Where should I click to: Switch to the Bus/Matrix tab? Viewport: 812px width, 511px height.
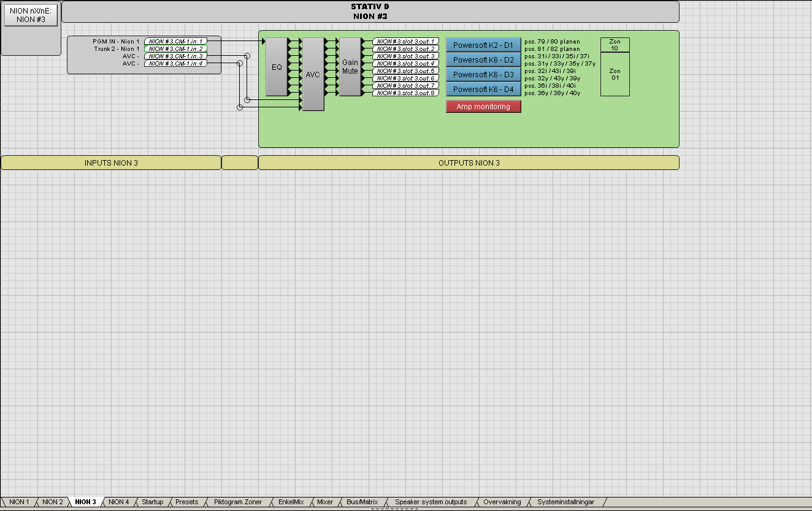(x=362, y=502)
